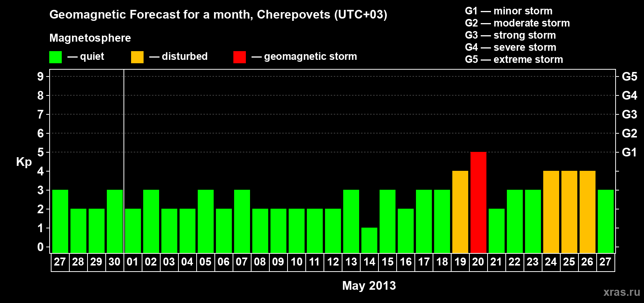Click the Kp value 0 on left axis
The image size is (644, 303).
click(x=41, y=247)
